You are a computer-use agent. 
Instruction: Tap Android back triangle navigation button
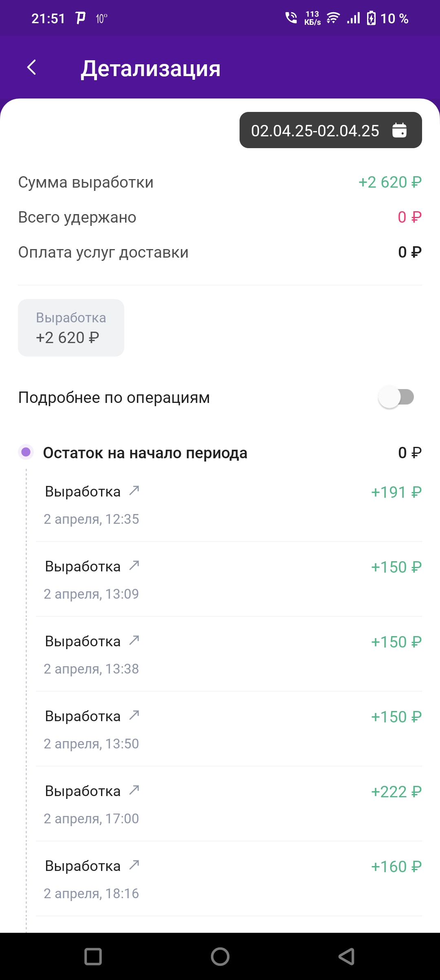point(347,956)
